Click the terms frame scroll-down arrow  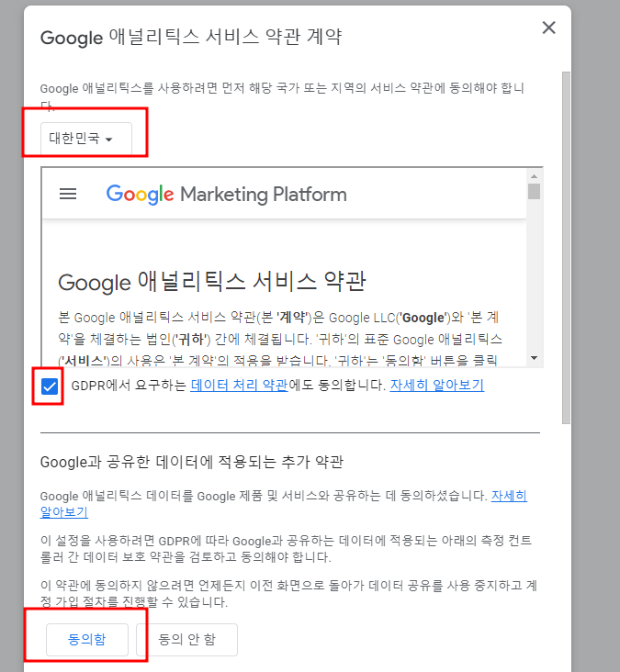[534, 358]
